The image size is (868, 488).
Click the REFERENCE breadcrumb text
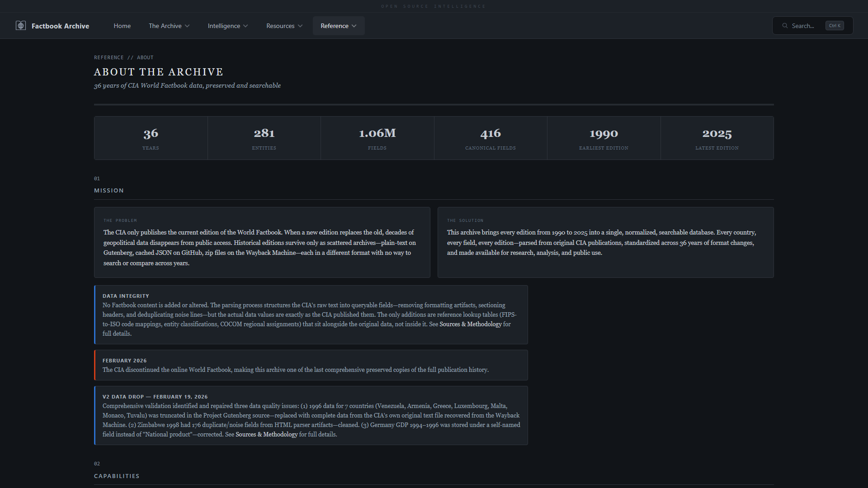point(108,57)
